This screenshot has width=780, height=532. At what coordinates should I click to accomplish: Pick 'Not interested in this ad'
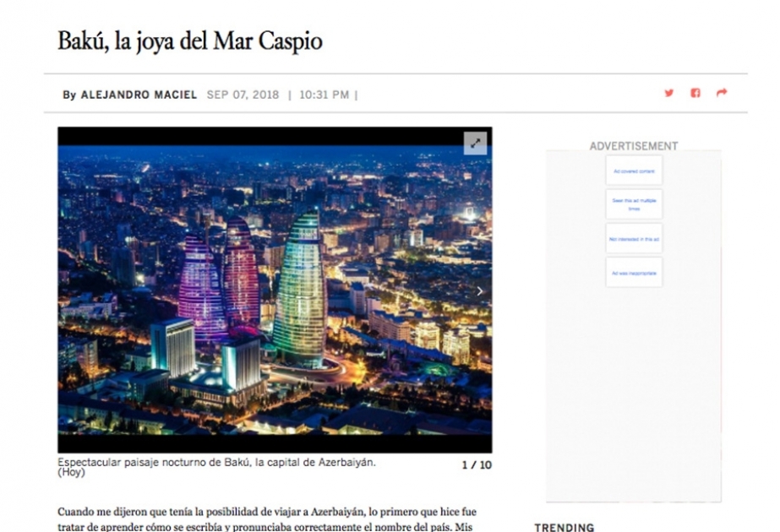[x=634, y=239]
